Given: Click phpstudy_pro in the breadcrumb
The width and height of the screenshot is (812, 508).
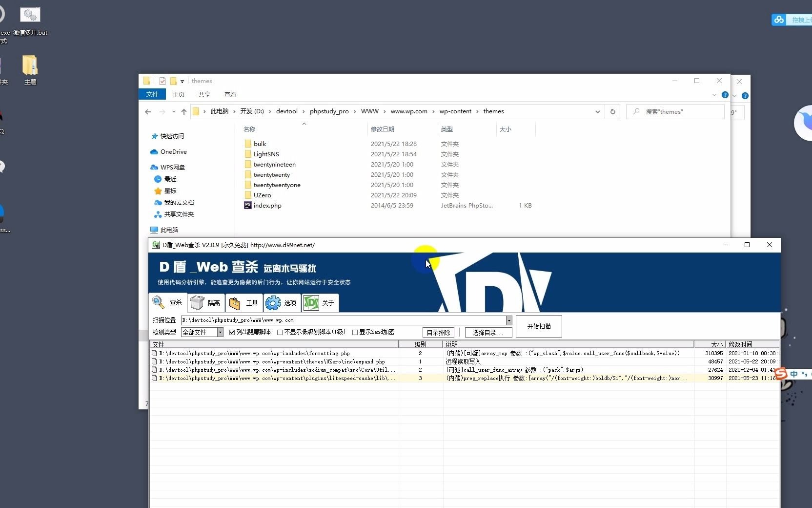Looking at the screenshot, I should click(329, 111).
